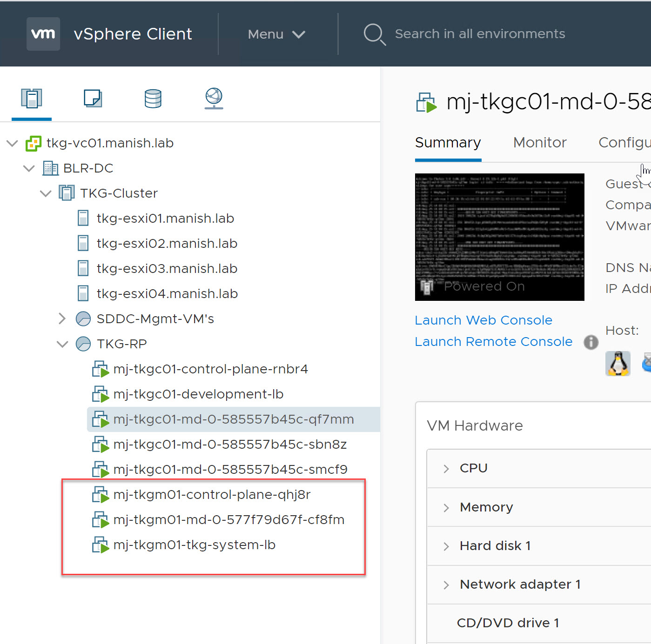Open the Hosts and Clusters inventory view
The image size is (651, 644).
click(31, 99)
